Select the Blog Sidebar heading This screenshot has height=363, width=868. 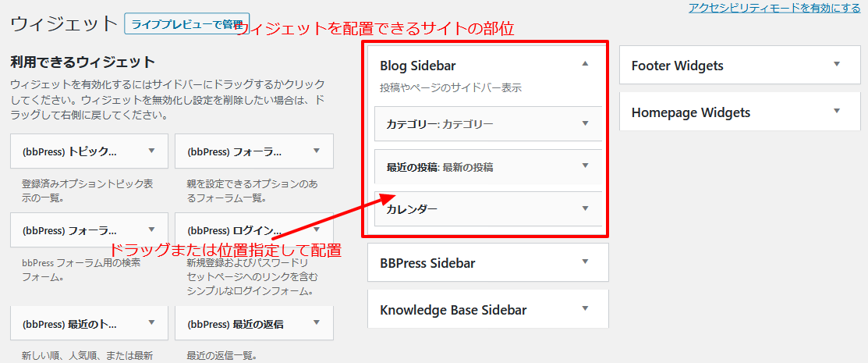point(418,66)
